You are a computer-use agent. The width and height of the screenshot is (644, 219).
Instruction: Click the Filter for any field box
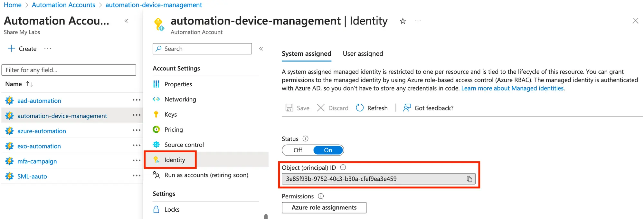coord(69,70)
